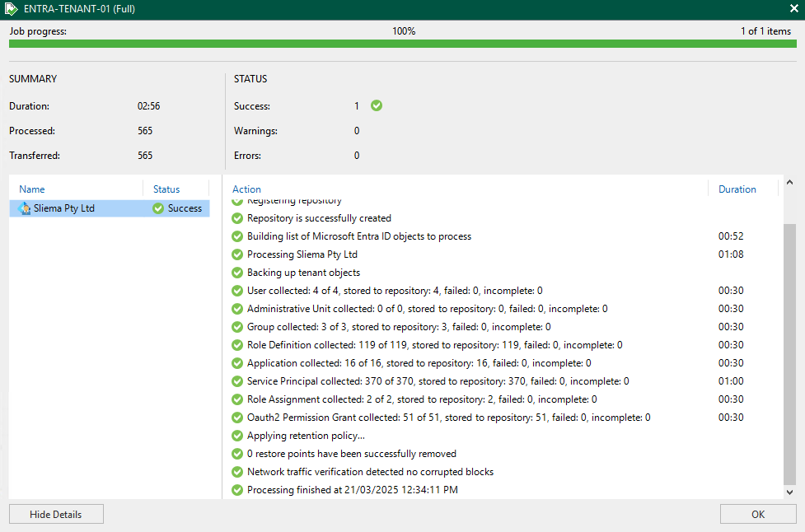Screen dimensions: 805x532
Task: Click check icon for Processing finished row
Action: pyautogui.click(x=236, y=490)
